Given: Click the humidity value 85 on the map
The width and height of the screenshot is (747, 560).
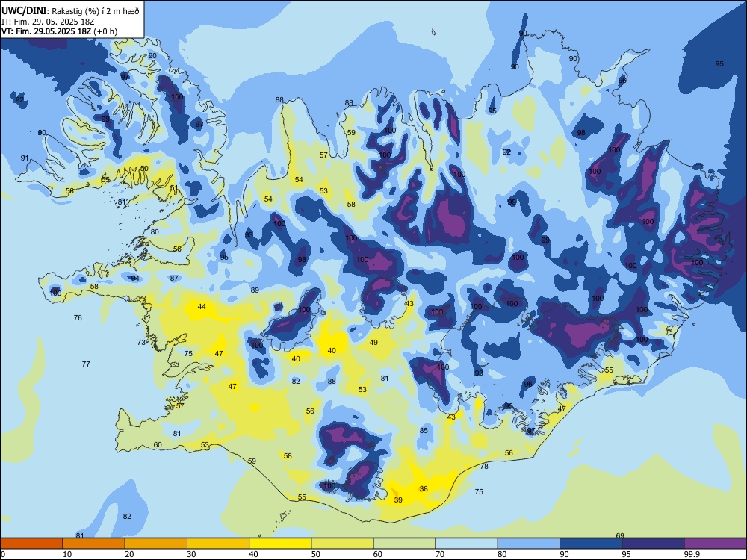Looking at the screenshot, I should click(x=424, y=430).
